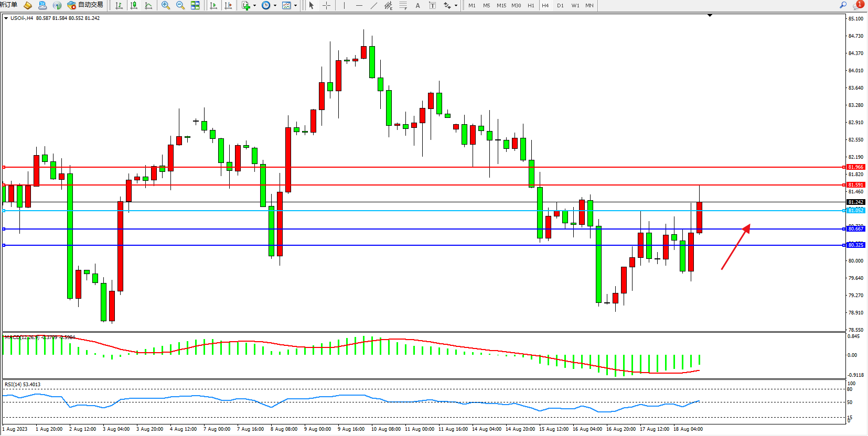Screen dimensions: 868x436
Task: Switch chart to candlestick mode
Action: pos(134,5)
